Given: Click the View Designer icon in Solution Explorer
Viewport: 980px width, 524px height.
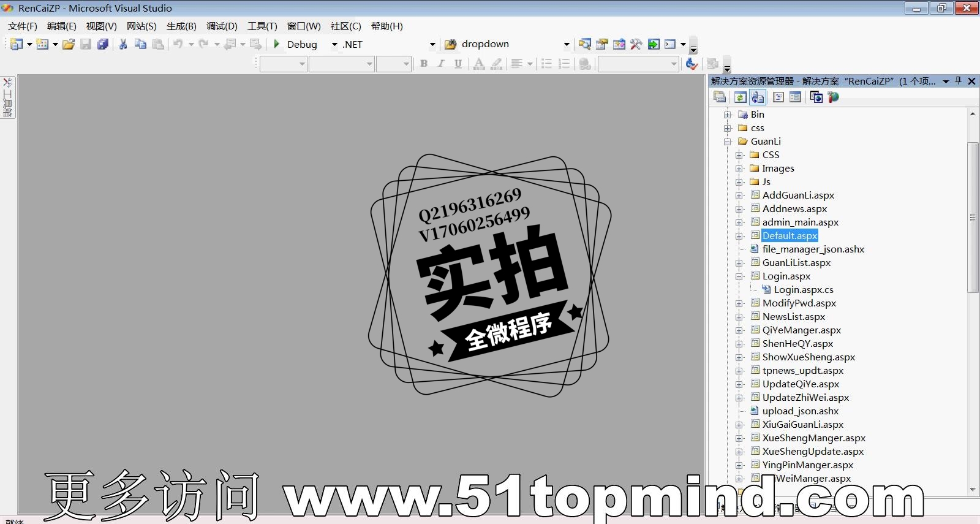Looking at the screenshot, I should 795,97.
